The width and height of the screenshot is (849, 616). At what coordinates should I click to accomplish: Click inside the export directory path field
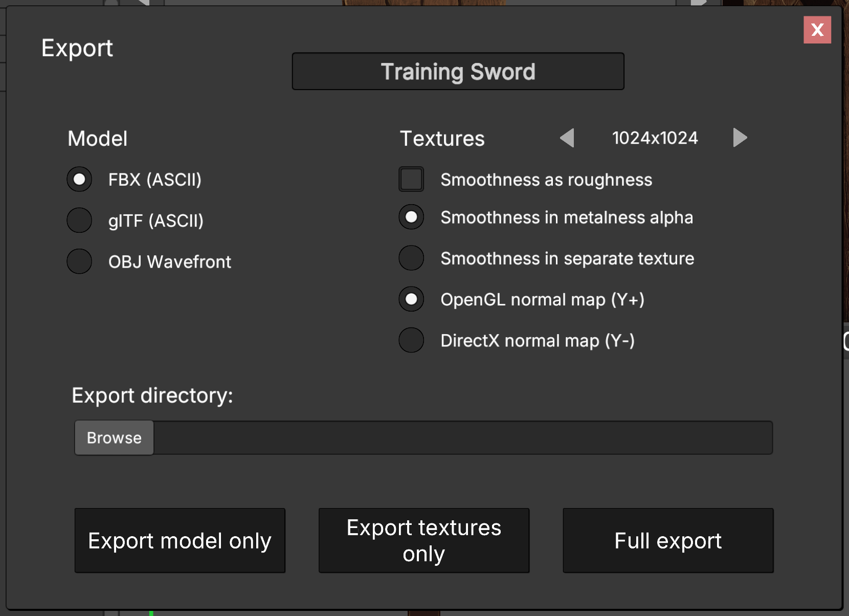point(460,437)
